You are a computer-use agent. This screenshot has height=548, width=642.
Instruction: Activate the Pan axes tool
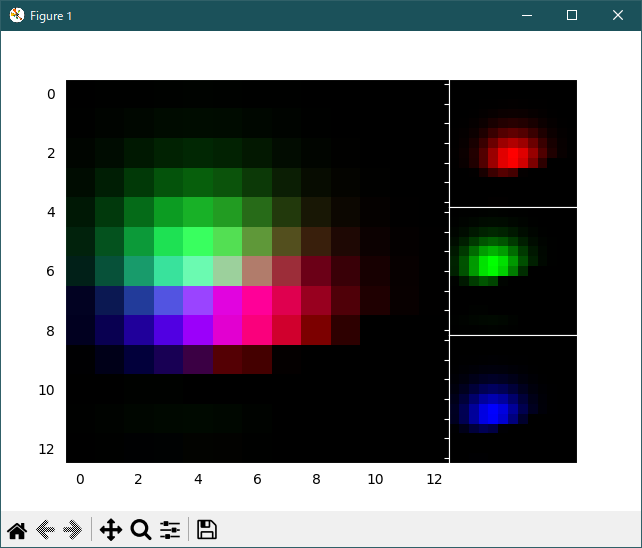(x=111, y=530)
